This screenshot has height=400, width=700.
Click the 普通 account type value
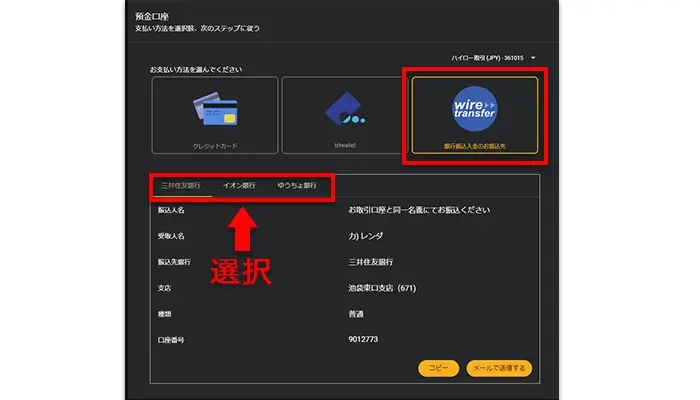357,314
